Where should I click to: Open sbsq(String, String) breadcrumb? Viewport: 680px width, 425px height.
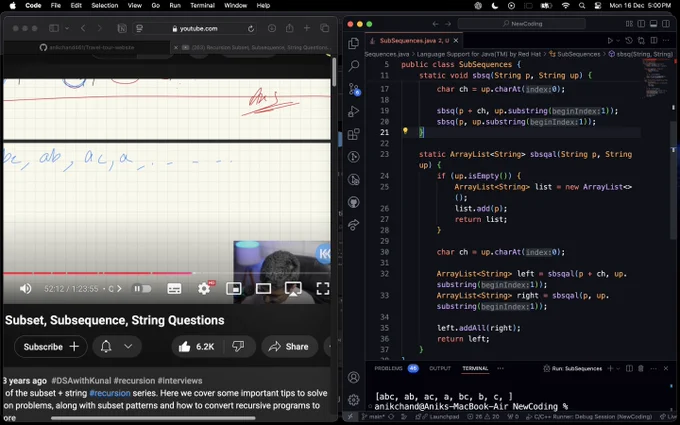(x=641, y=54)
